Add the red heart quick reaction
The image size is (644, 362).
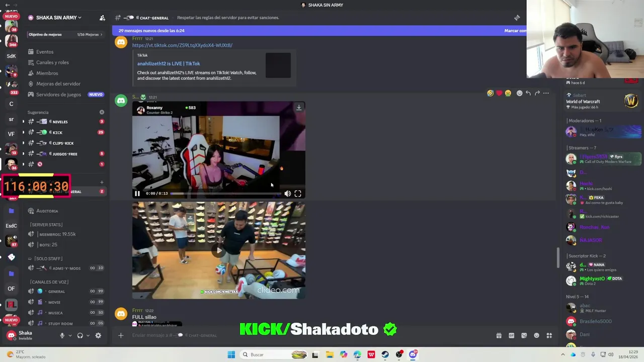click(499, 93)
